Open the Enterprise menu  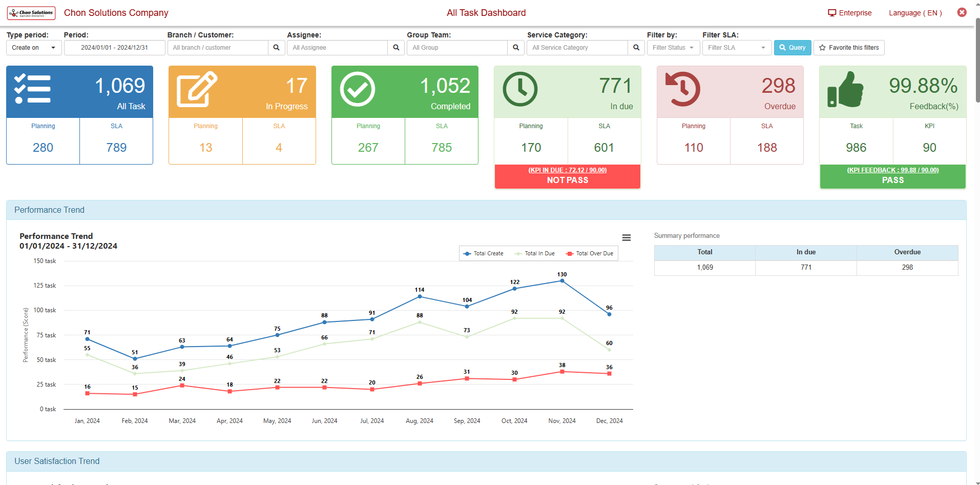(x=849, y=13)
